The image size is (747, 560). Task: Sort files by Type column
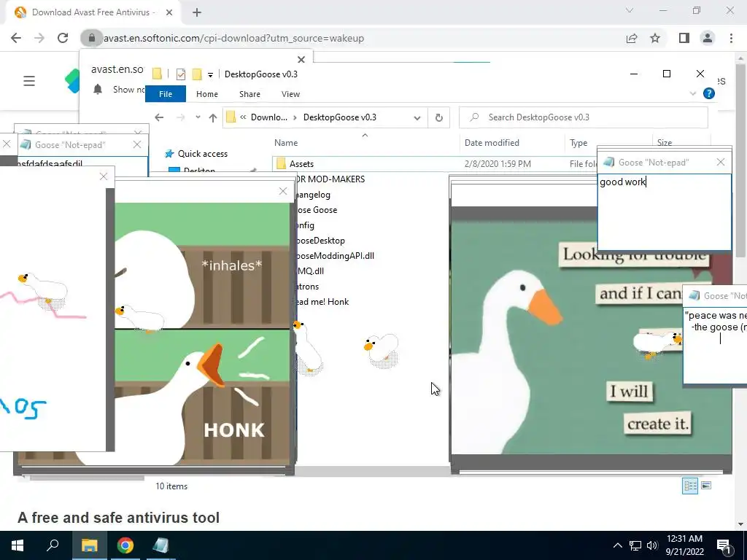(x=578, y=143)
